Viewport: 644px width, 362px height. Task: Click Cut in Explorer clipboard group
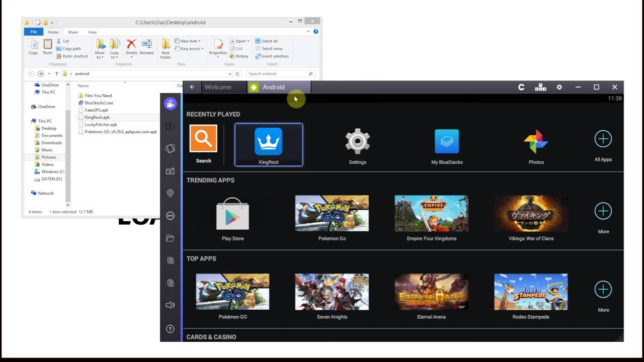click(x=63, y=41)
